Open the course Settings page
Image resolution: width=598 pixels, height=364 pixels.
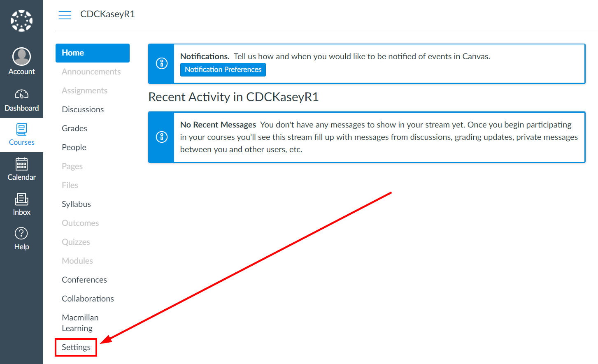tap(76, 347)
